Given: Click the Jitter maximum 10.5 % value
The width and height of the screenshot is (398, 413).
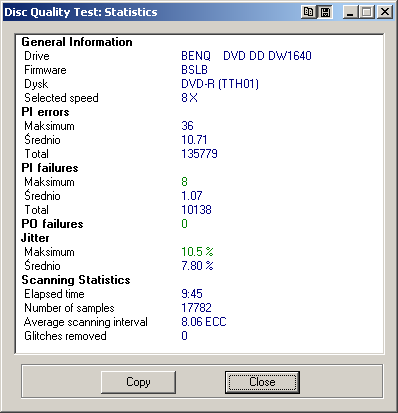Looking at the screenshot, I should pyautogui.click(x=197, y=252).
